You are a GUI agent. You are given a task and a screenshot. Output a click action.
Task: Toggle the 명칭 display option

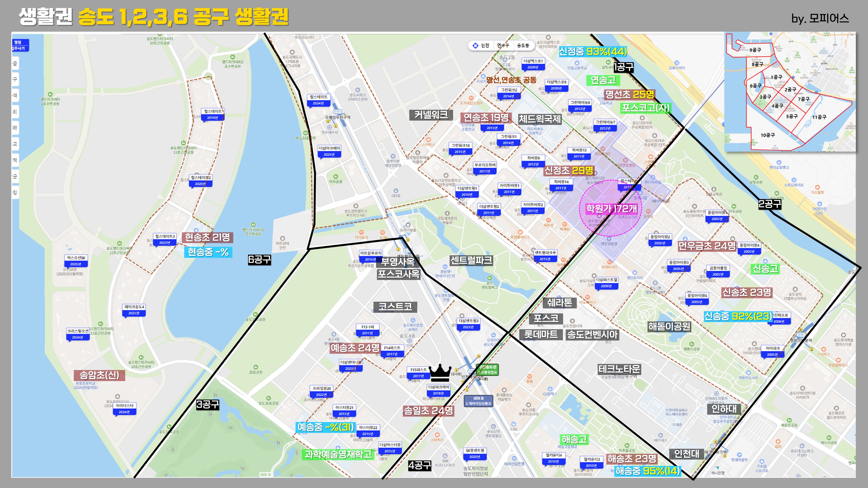(x=18, y=42)
